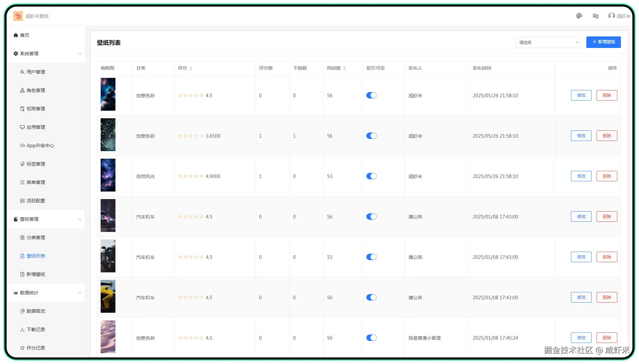The width and height of the screenshot is (639, 364).
Task: Click the 咸虾米壁纸 logo icon
Action: pos(18,16)
